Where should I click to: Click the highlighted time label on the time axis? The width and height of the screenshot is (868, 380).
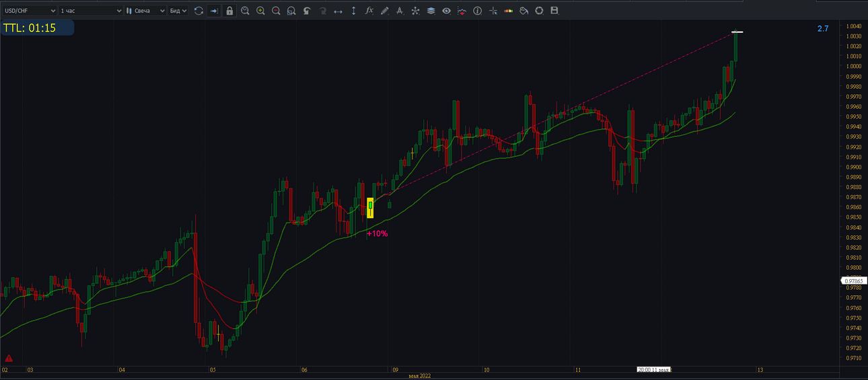pos(654,369)
